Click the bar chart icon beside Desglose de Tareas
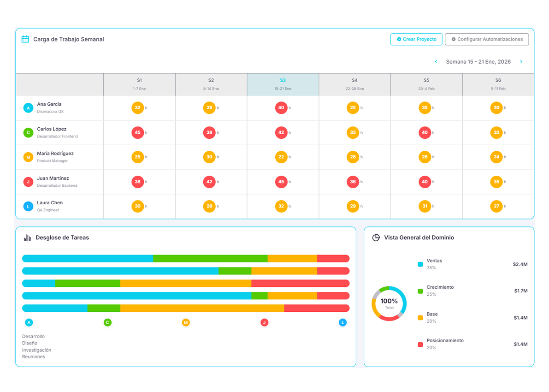 tap(28, 238)
